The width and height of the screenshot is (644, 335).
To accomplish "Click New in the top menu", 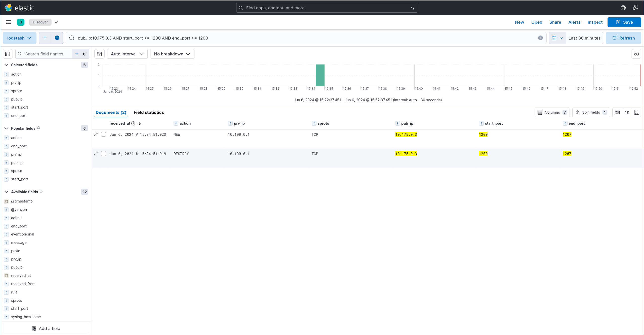I will pyautogui.click(x=519, y=22).
